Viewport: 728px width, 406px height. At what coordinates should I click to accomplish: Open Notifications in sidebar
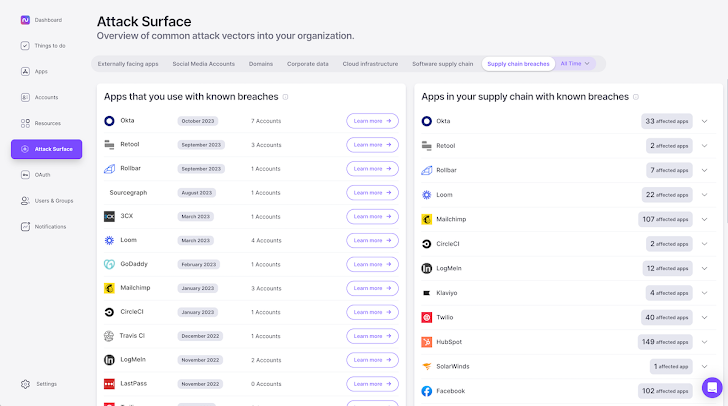(x=50, y=226)
